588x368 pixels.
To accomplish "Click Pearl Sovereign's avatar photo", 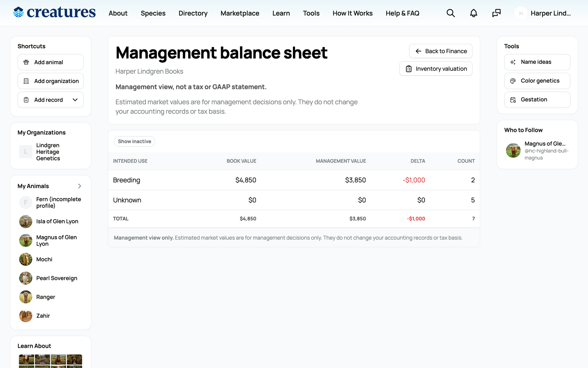I will click(x=26, y=278).
